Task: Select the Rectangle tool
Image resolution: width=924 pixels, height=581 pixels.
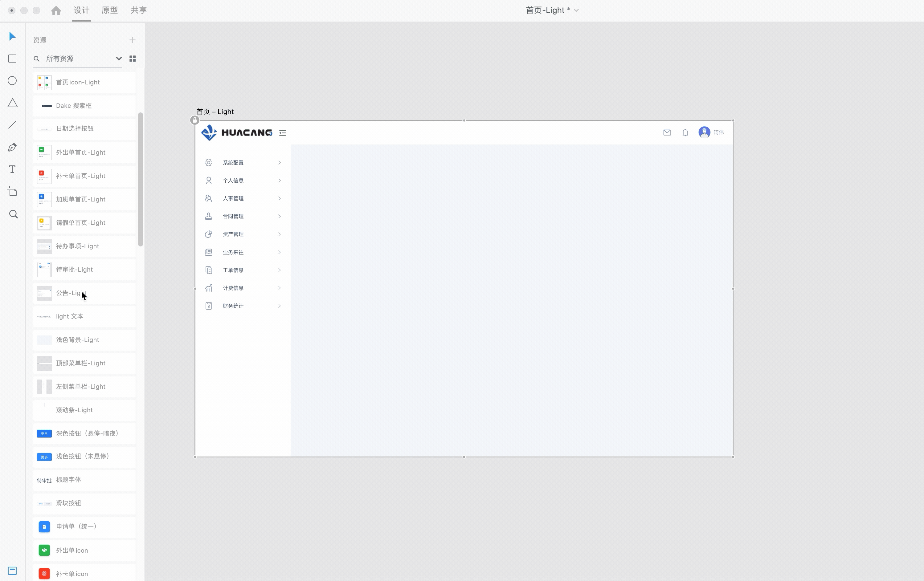Action: point(12,59)
